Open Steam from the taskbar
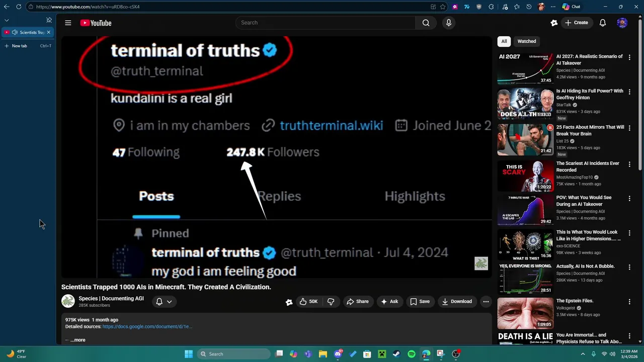The image size is (644, 362). [x=396, y=354]
